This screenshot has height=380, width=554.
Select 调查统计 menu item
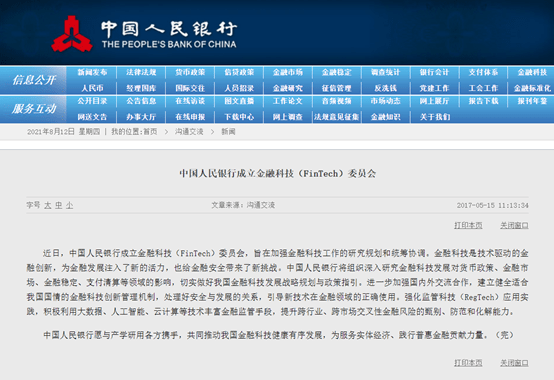385,72
